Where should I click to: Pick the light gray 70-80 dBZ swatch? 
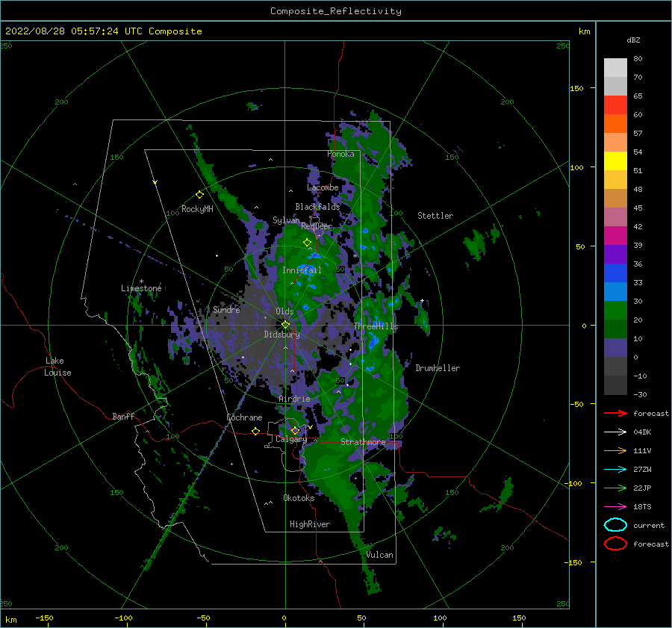tap(615, 68)
